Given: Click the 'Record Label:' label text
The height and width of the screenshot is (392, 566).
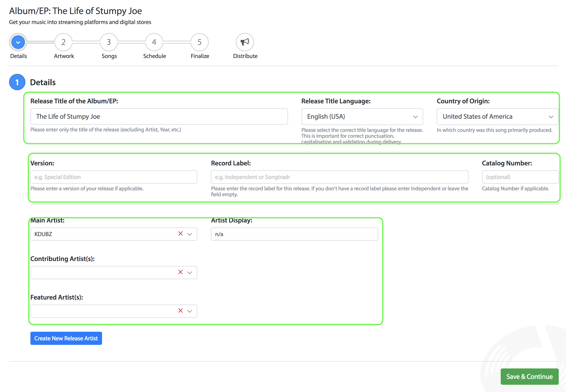Looking at the screenshot, I should coord(231,163).
